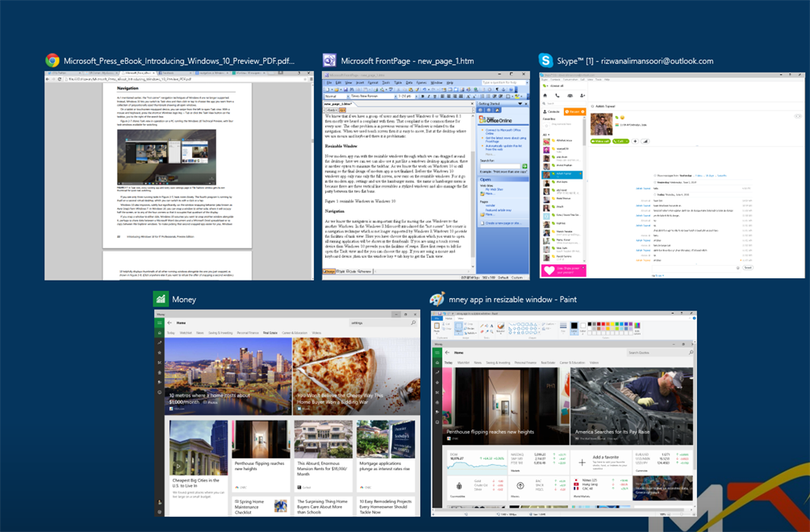The height and width of the screenshot is (532, 810).
Task: Click Edit colors rainbow icon in Paint
Action: (637, 328)
